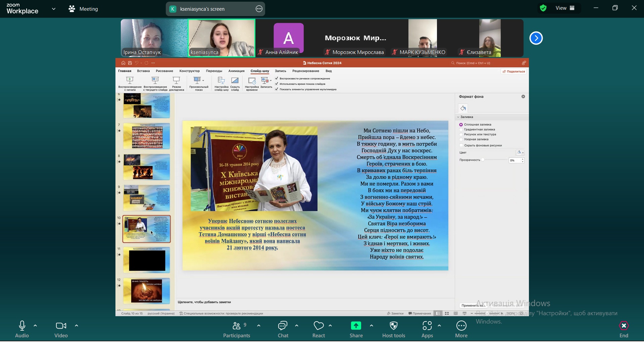This screenshot has width=644, height=342.
Task: Open Цвет fill color dropdown
Action: point(520,153)
